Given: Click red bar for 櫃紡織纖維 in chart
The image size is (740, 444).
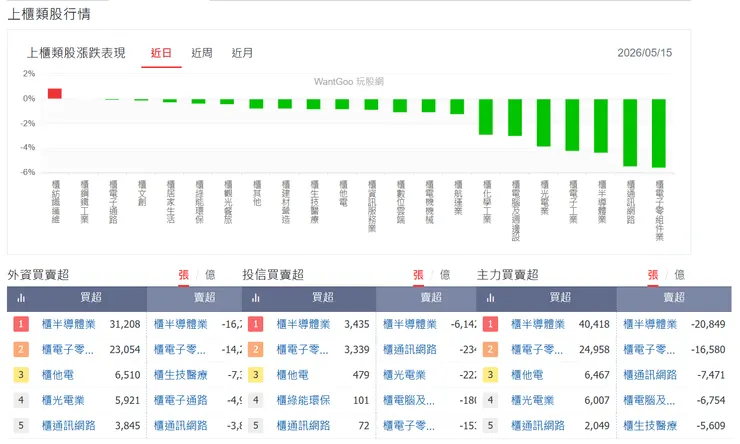Looking at the screenshot, I should [x=55, y=93].
